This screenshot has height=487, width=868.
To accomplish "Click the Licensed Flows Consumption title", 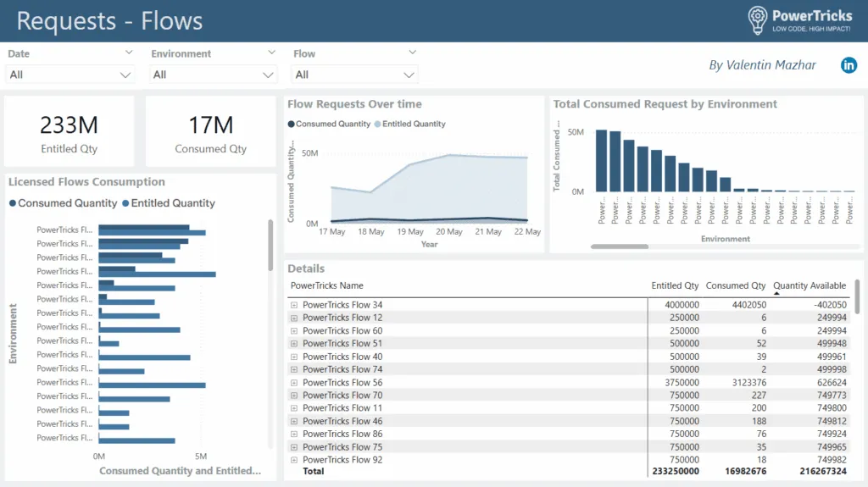I will point(86,181).
